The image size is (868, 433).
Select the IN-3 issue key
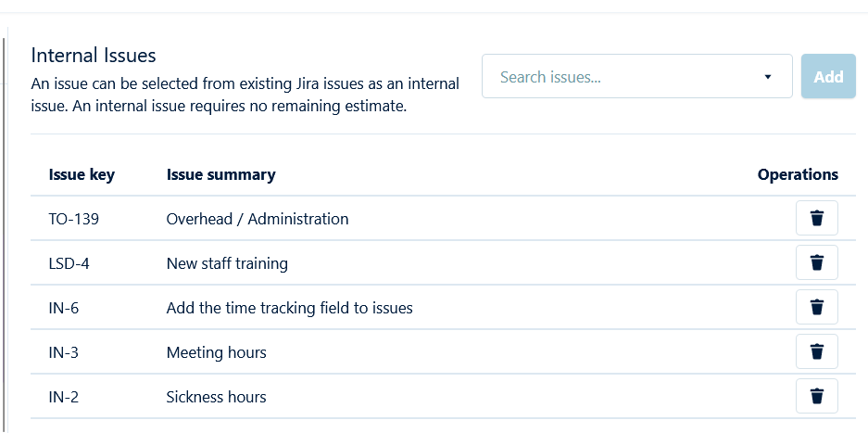64,352
